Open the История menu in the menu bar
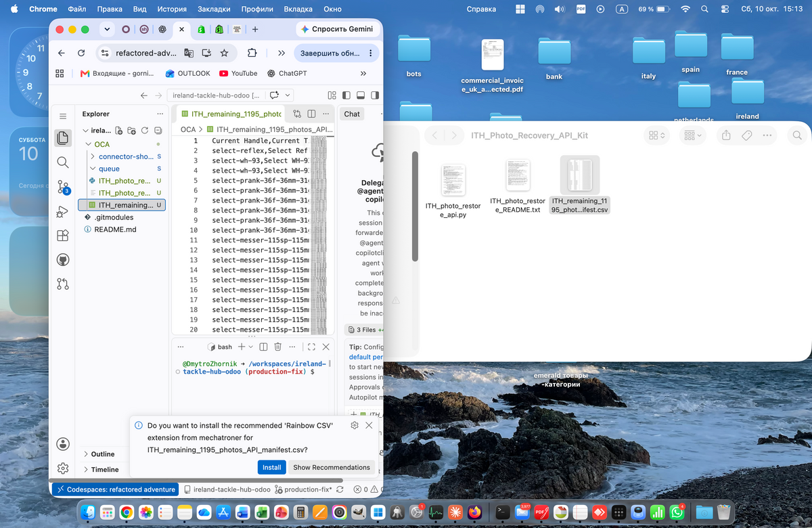 172,9
